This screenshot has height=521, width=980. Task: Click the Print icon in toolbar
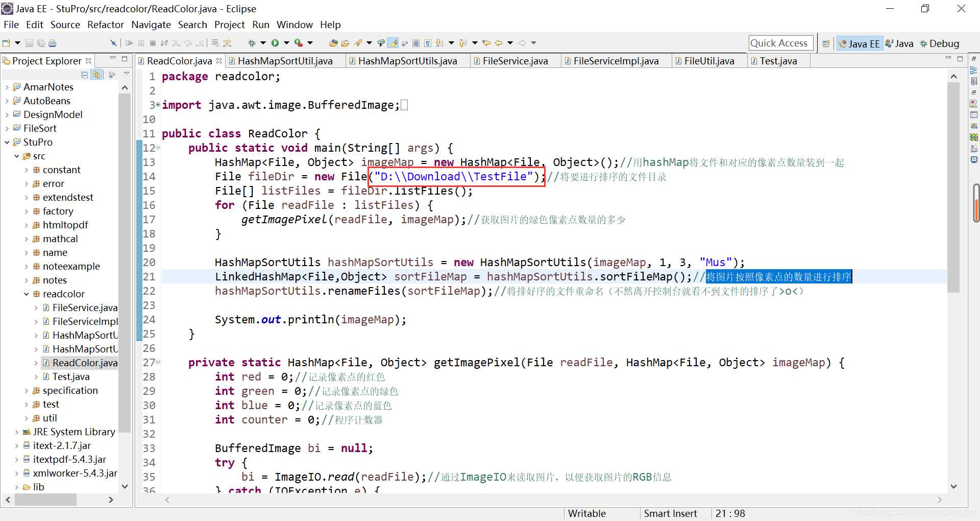(52, 43)
